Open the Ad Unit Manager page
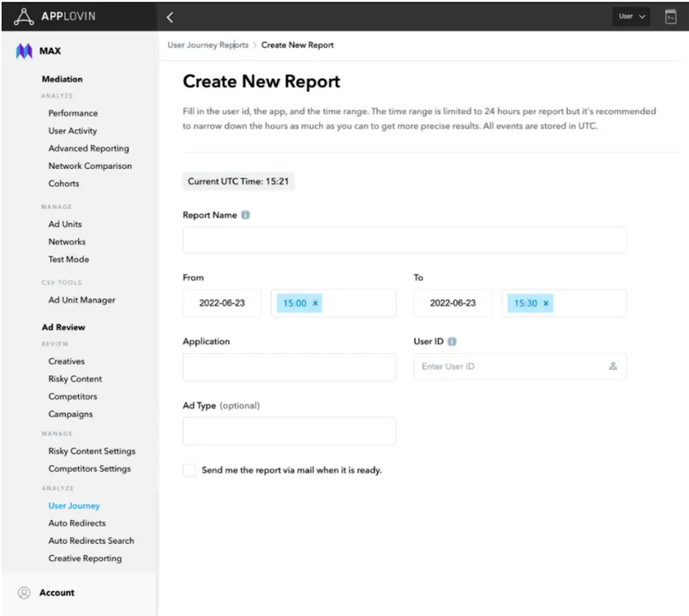The width and height of the screenshot is (689, 616). [x=83, y=300]
